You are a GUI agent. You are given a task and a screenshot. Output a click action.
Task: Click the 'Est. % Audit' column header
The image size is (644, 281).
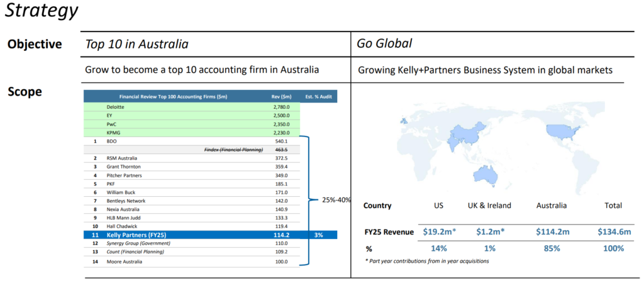pos(319,97)
